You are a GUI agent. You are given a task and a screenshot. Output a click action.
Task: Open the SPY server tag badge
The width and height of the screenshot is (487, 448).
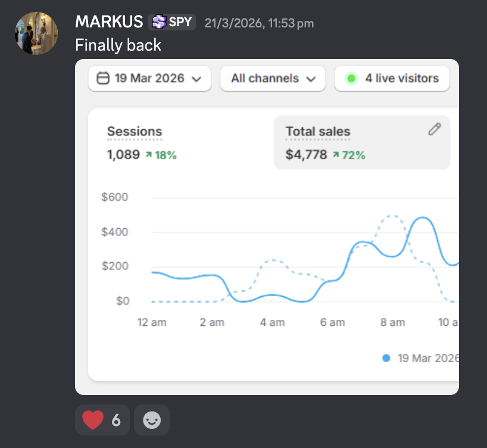171,22
